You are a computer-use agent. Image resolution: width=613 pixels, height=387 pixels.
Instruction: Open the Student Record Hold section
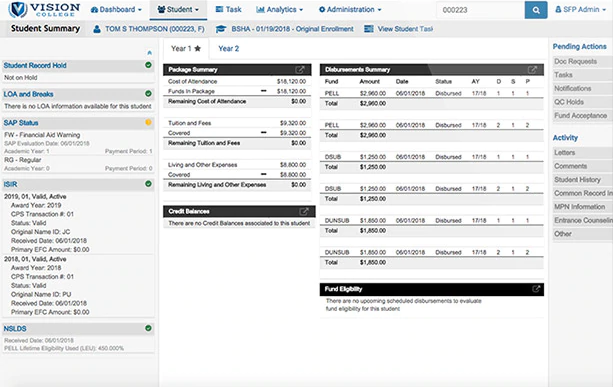click(35, 65)
